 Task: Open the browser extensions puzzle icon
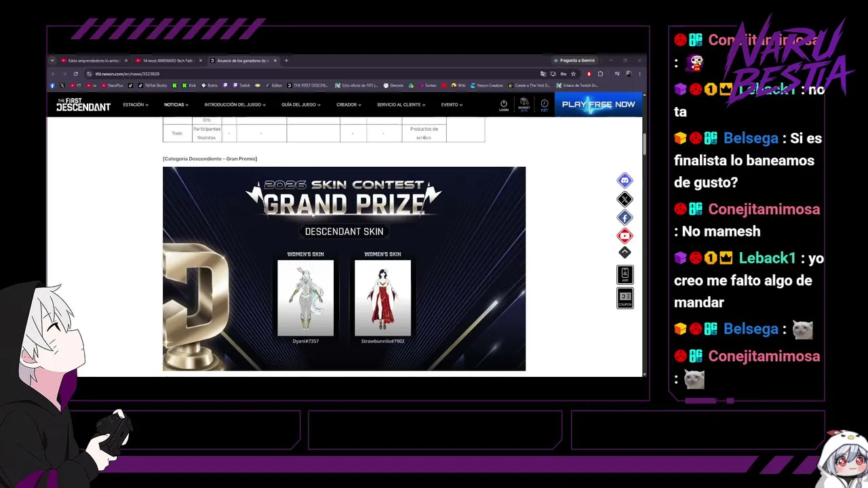click(x=600, y=74)
